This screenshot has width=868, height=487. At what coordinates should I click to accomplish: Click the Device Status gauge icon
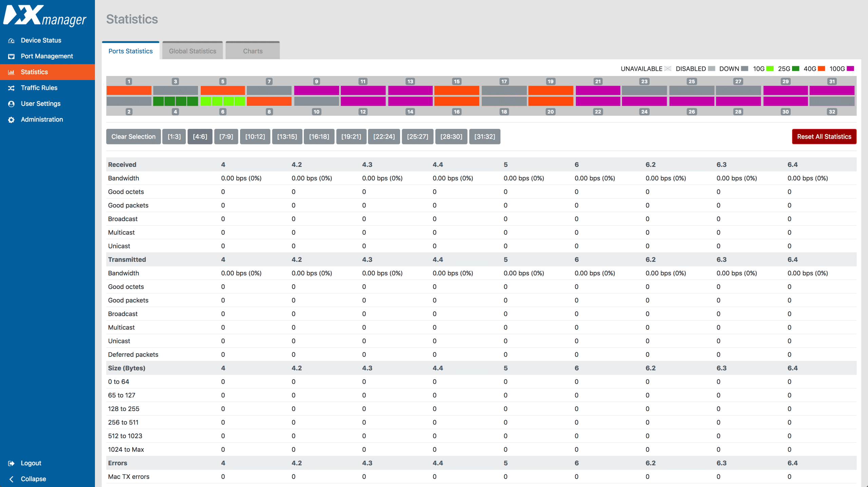point(11,41)
